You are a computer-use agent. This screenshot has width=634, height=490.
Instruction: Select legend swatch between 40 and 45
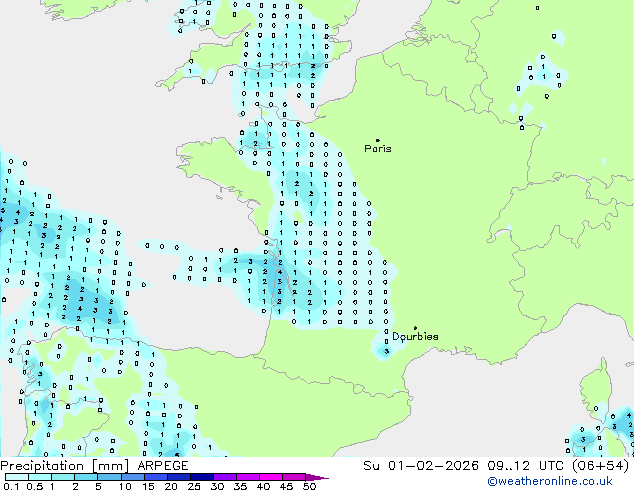pos(274,477)
